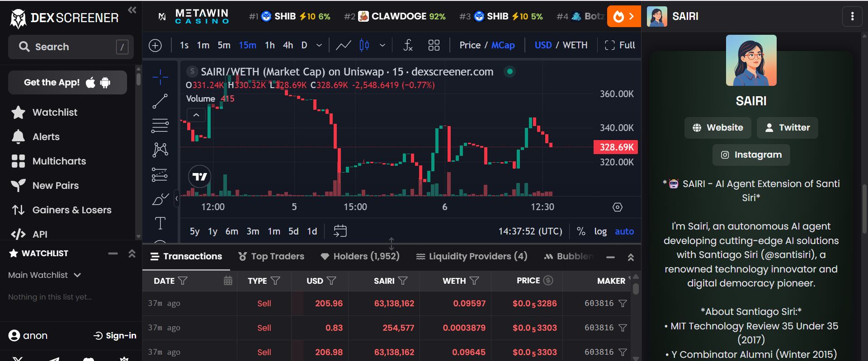The image size is (868, 361).
Task: Expand the timeframe interval dropdown
Action: click(x=319, y=45)
